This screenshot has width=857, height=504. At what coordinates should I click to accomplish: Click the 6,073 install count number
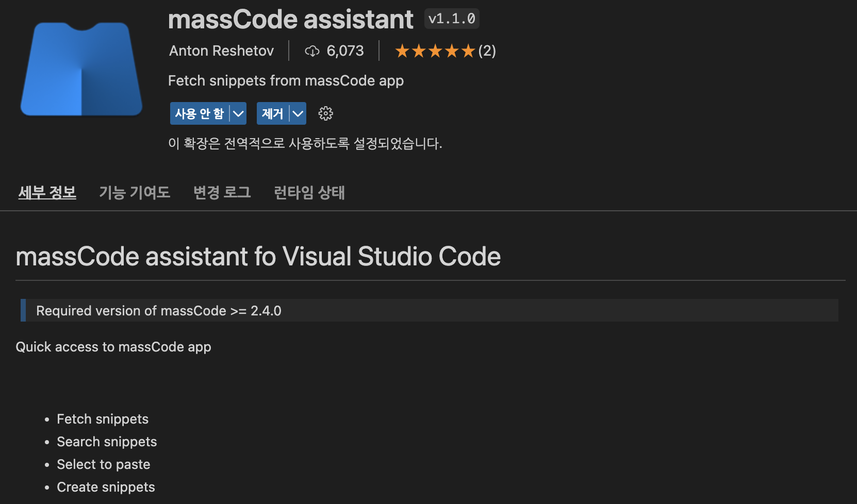pos(345,51)
